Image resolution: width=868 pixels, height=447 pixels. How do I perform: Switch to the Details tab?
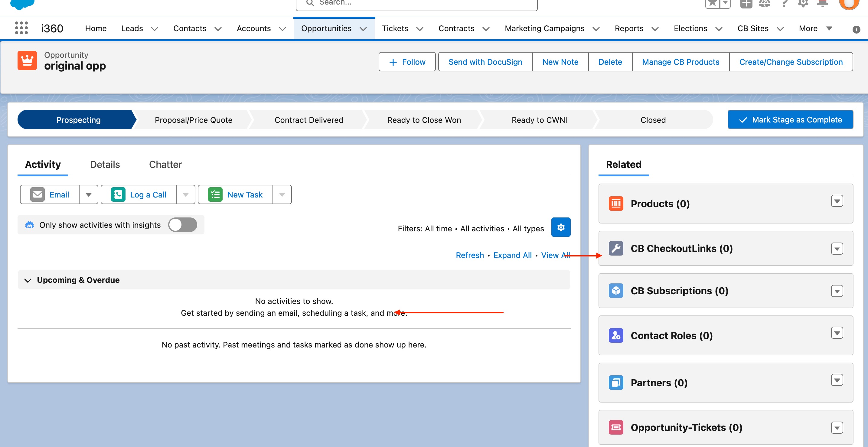coord(105,165)
